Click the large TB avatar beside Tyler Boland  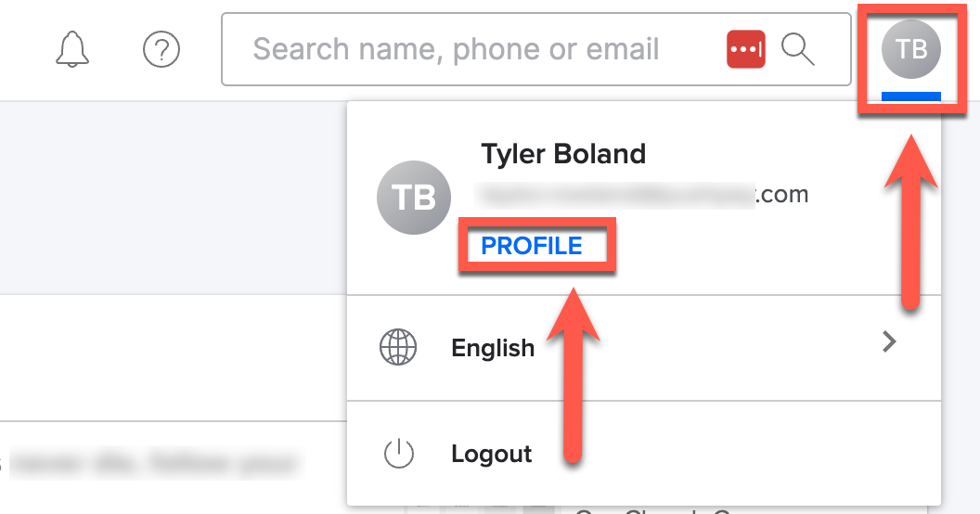[414, 198]
